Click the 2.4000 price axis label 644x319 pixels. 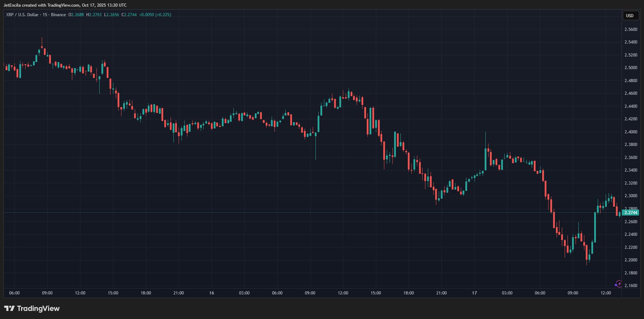(x=631, y=132)
